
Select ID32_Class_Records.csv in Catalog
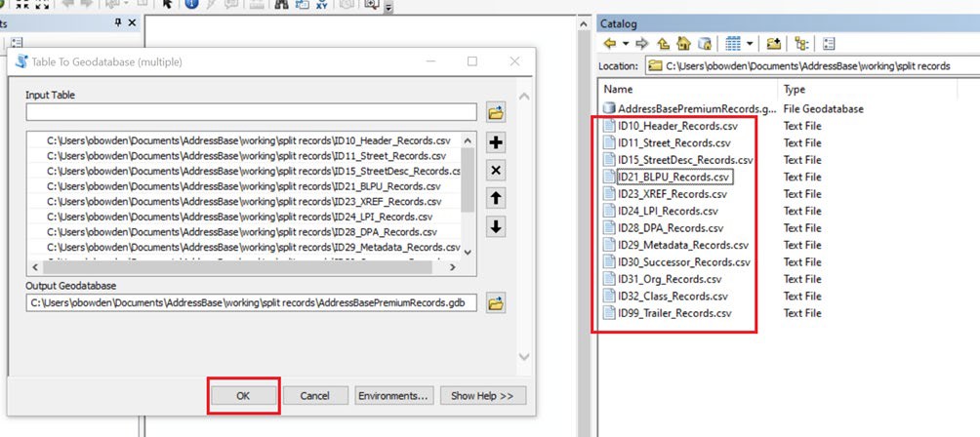tap(666, 296)
